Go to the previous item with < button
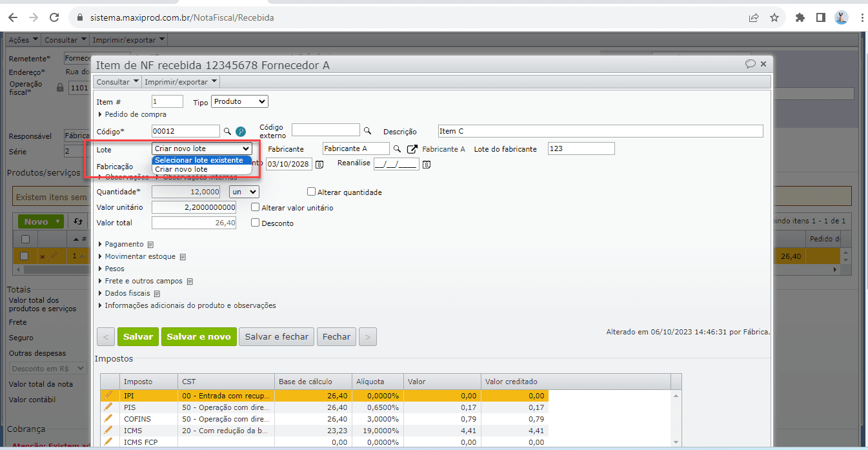This screenshot has width=868, height=450. [106, 336]
